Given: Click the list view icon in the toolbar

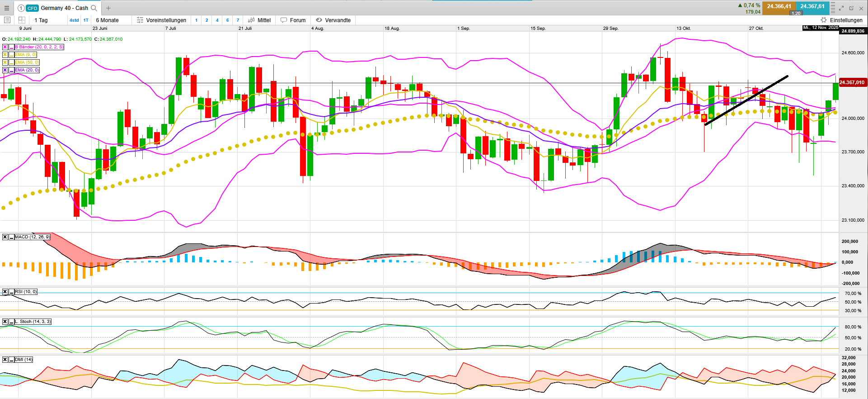Looking at the screenshot, I should click(x=7, y=20).
